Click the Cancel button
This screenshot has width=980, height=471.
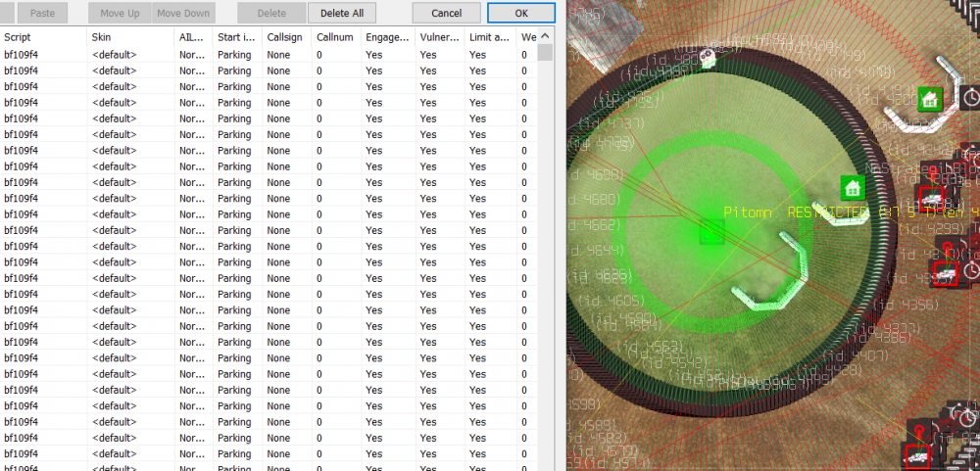coord(446,14)
